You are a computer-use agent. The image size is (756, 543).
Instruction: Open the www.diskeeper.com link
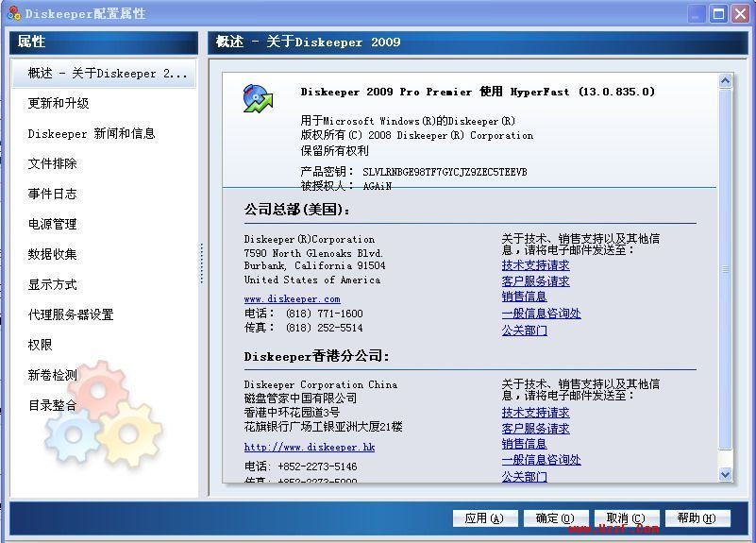point(293,299)
